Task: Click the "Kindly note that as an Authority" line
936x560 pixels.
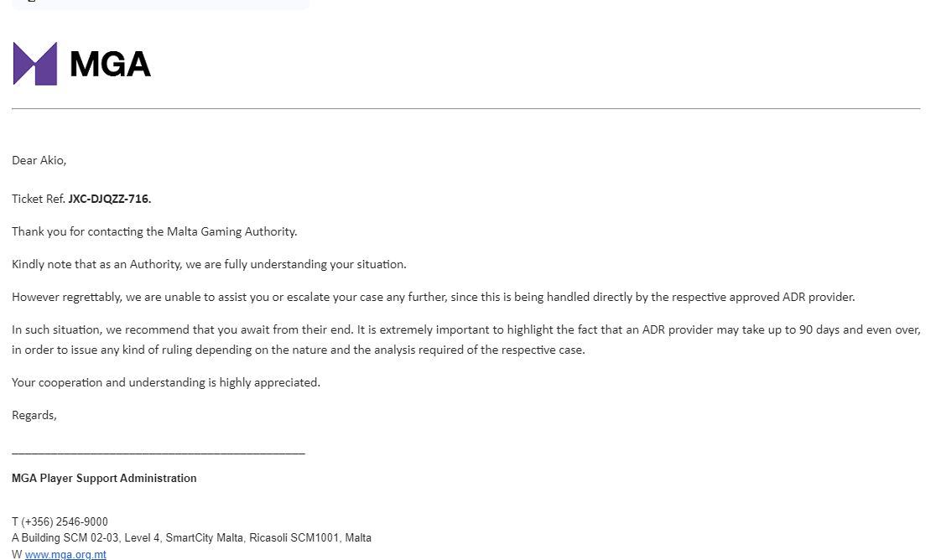Action: 209,264
